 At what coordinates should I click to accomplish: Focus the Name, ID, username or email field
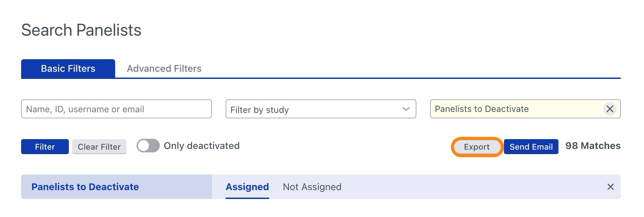116,109
